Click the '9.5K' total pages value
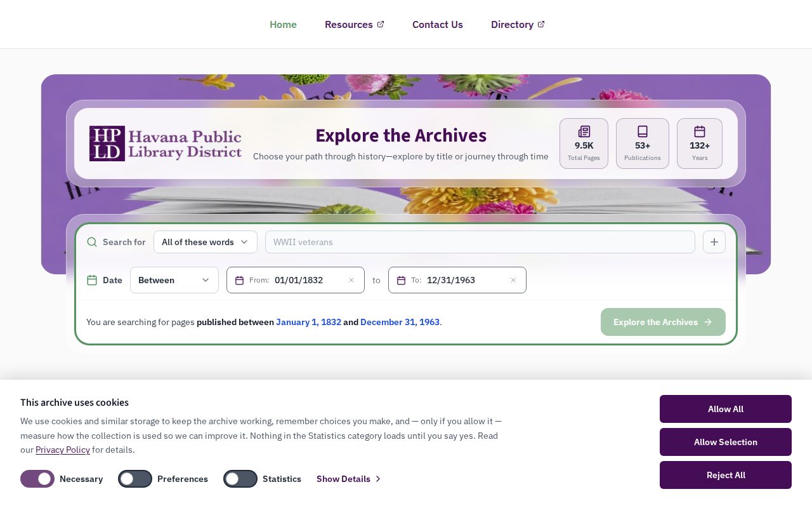Viewport: 812px width, 508px height. point(584,145)
